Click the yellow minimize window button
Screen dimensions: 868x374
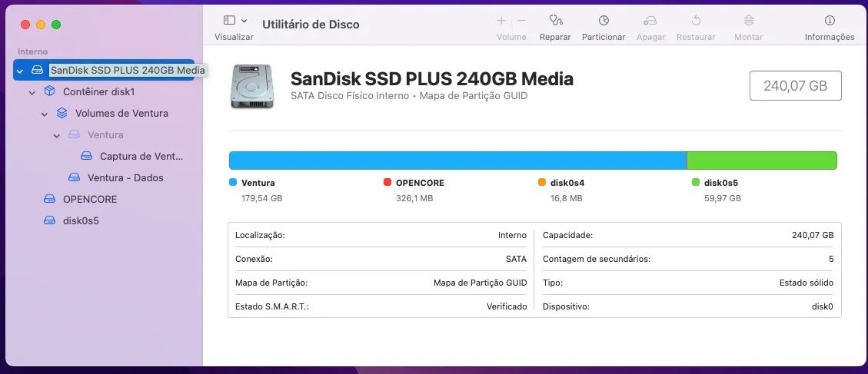tap(41, 25)
